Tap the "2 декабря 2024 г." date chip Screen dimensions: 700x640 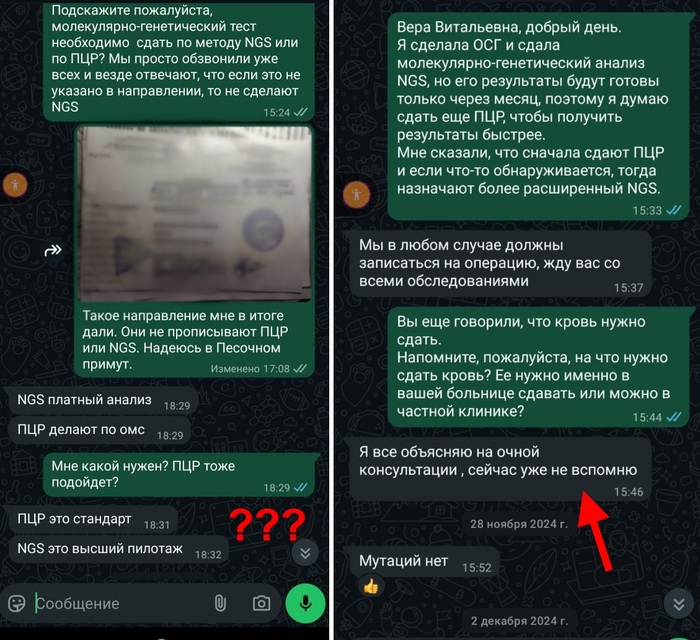click(x=519, y=621)
